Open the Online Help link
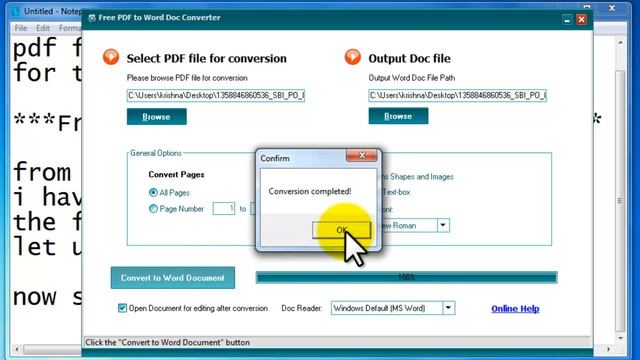The image size is (640, 360). click(x=515, y=309)
